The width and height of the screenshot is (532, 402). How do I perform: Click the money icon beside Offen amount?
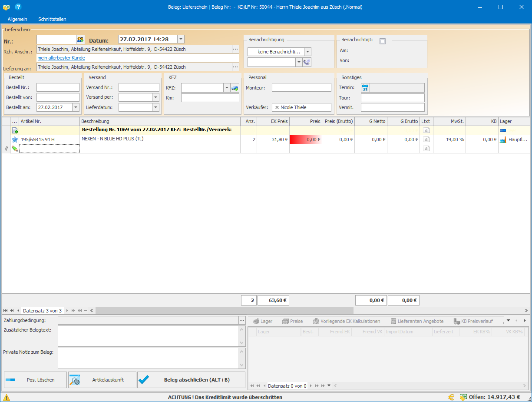pyautogui.click(x=463, y=397)
